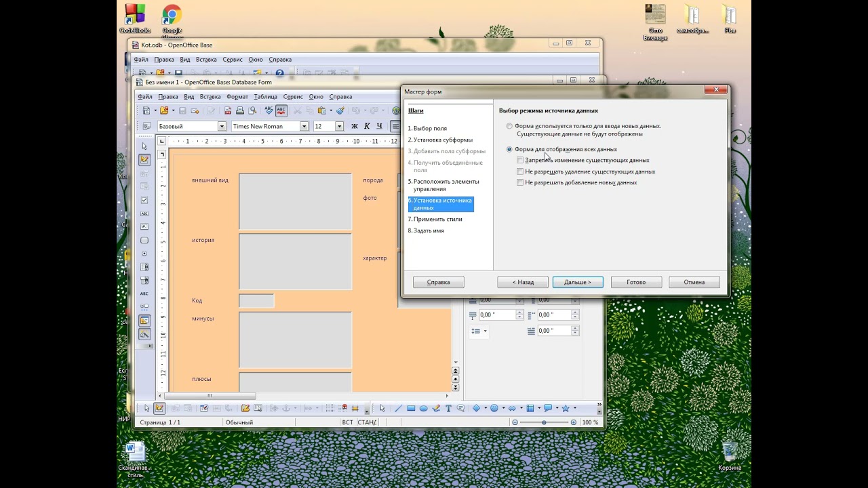868x488 pixels.
Task: Check 'Не разрешать удаление существующих данных'
Action: (520, 171)
